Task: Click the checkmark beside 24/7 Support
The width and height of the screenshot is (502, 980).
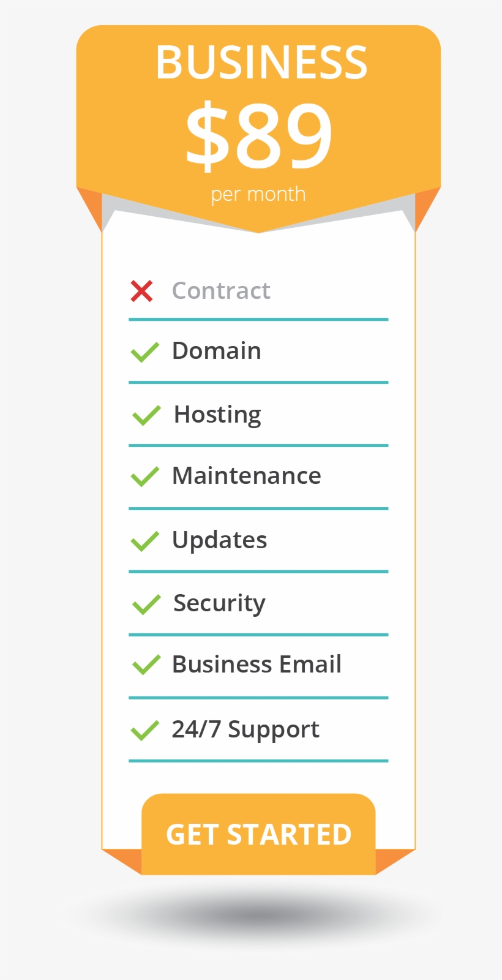Action: point(145,730)
